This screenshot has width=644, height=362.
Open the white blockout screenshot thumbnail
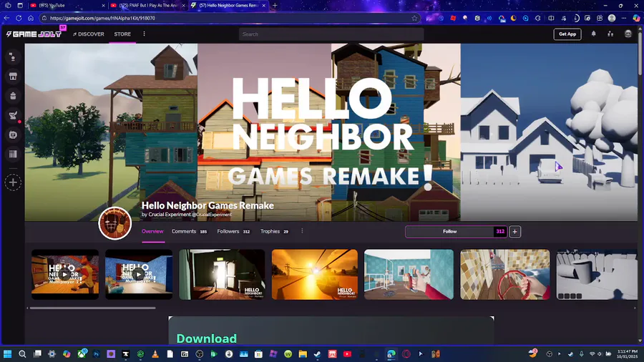[x=596, y=274]
